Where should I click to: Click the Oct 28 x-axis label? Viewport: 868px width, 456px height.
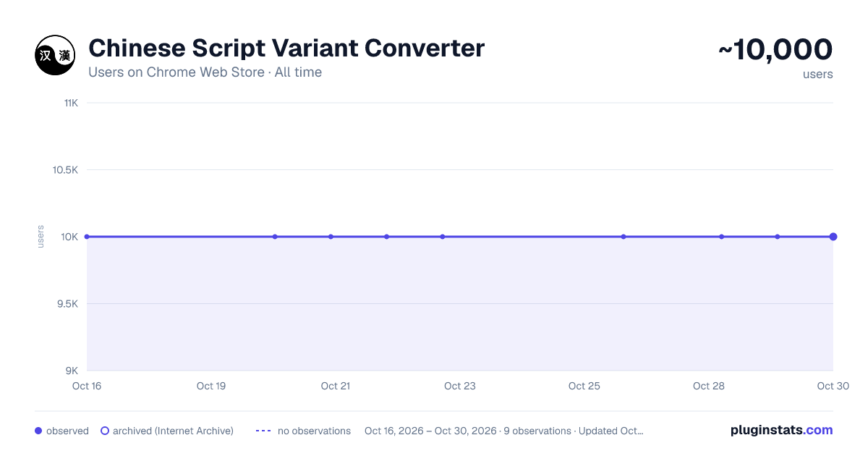point(709,386)
